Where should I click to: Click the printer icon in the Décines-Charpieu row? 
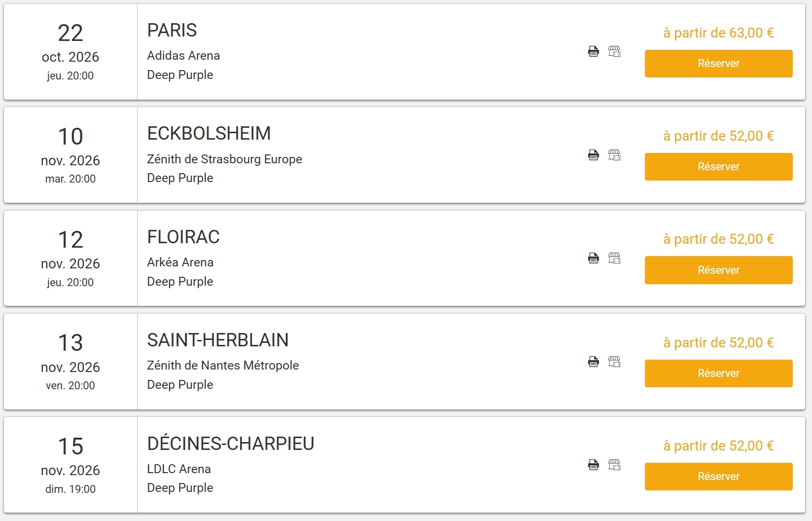click(594, 465)
